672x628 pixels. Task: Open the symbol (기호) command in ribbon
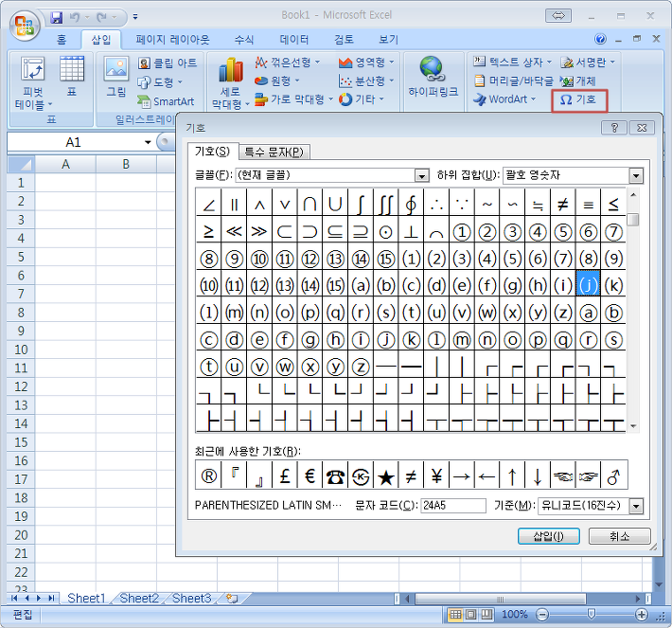point(578,100)
